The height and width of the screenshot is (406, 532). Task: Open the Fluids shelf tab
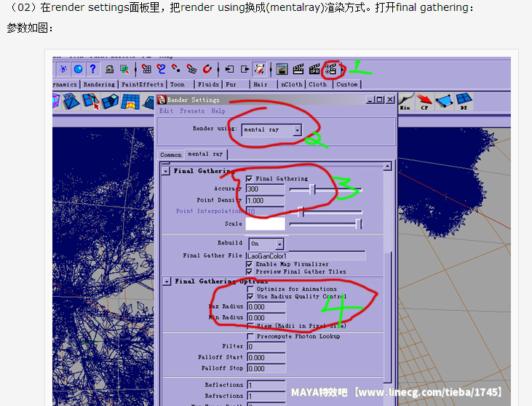coord(208,84)
